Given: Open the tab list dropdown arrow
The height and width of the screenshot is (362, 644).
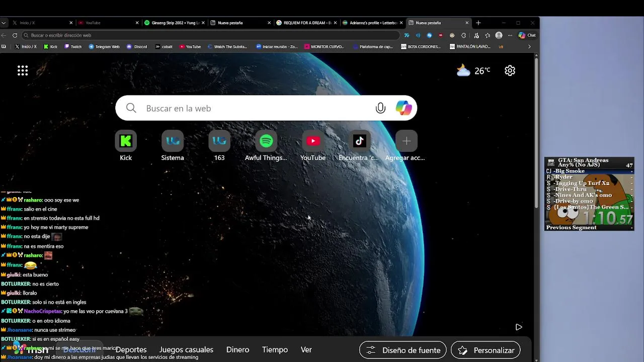Looking at the screenshot, I should [4, 23].
